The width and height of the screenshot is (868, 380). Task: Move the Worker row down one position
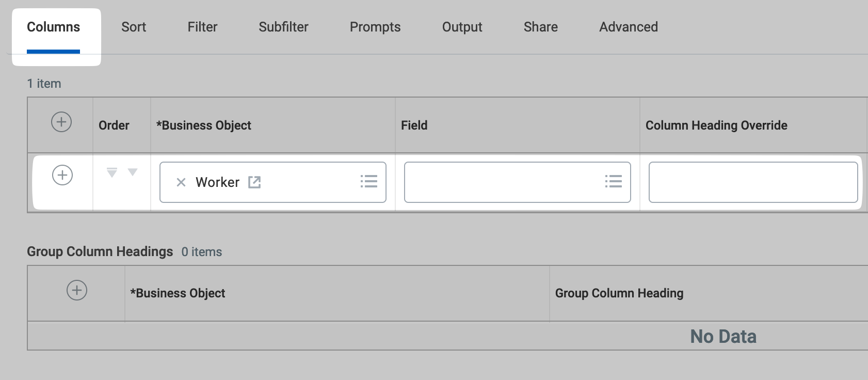[x=133, y=172]
